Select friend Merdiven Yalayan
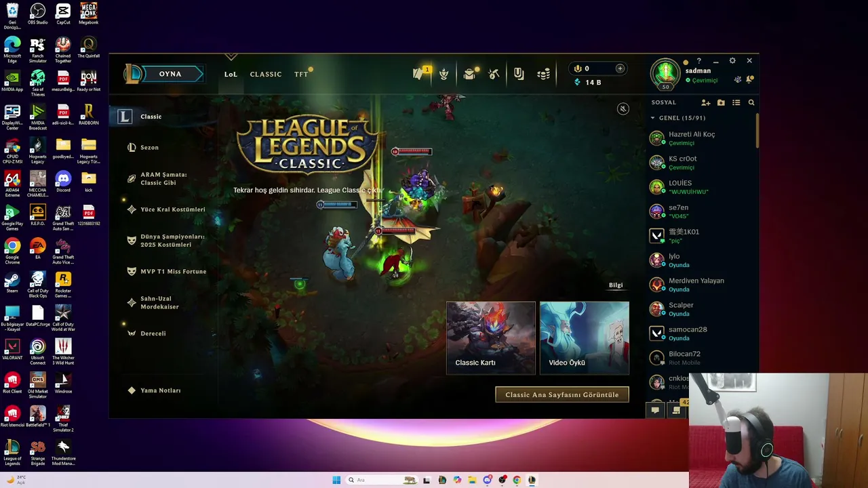The image size is (868, 488). pos(702,285)
